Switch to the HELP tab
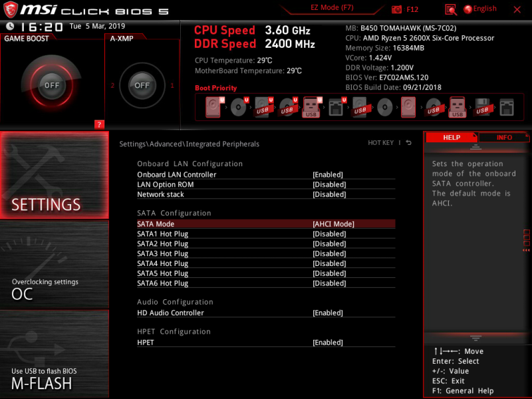 (x=452, y=138)
